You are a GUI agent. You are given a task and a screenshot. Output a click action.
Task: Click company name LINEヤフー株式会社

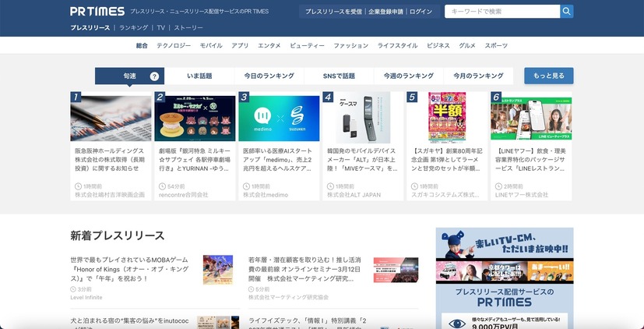pyautogui.click(x=522, y=195)
